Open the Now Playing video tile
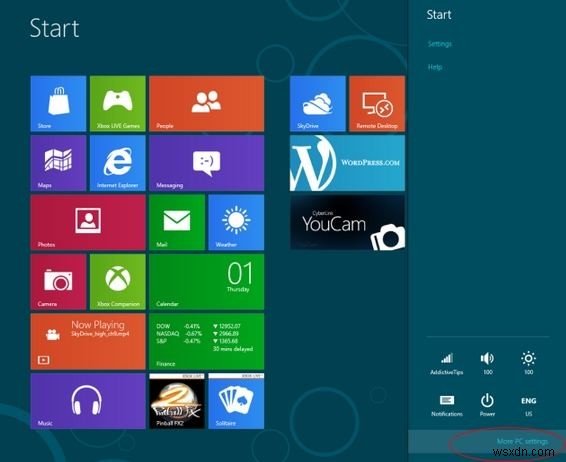This screenshot has width=566, height=462. (88, 341)
